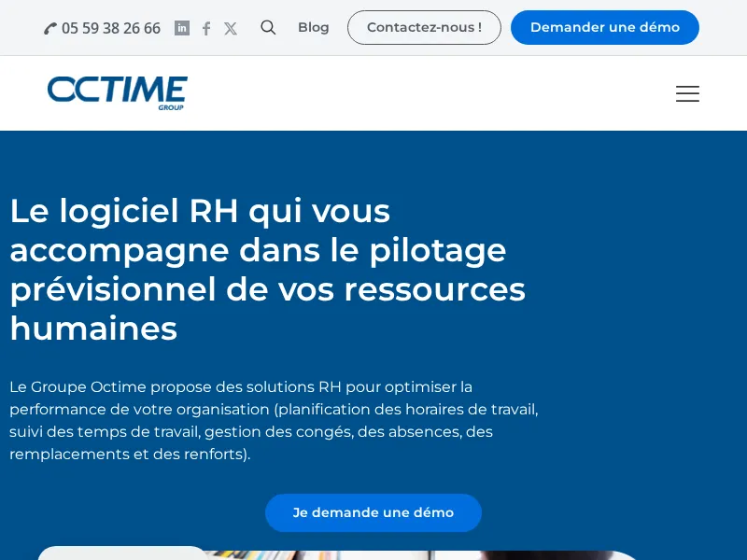Image resolution: width=747 pixels, height=560 pixels.
Task: Click the headline "Le logiciel RH qui vous accompagne"
Action: 268,270
